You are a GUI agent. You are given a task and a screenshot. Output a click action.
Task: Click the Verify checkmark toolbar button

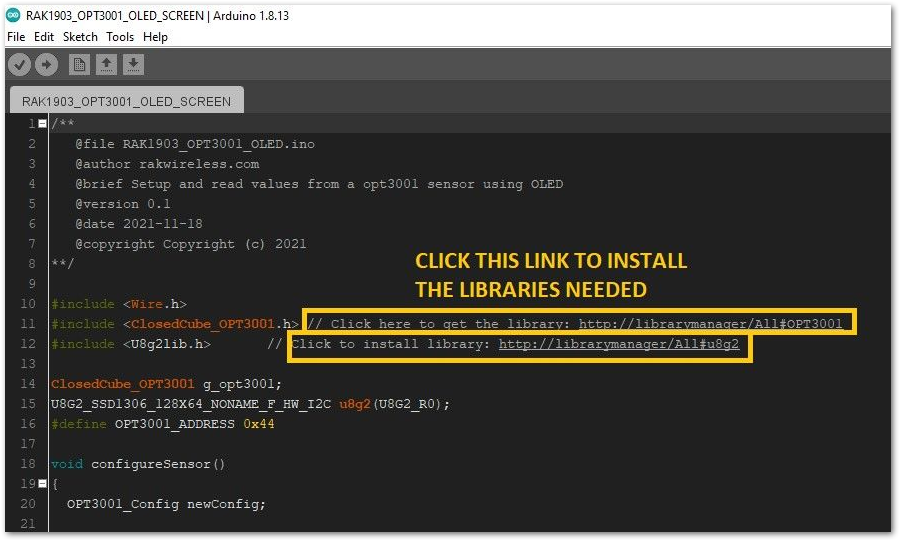click(x=19, y=64)
